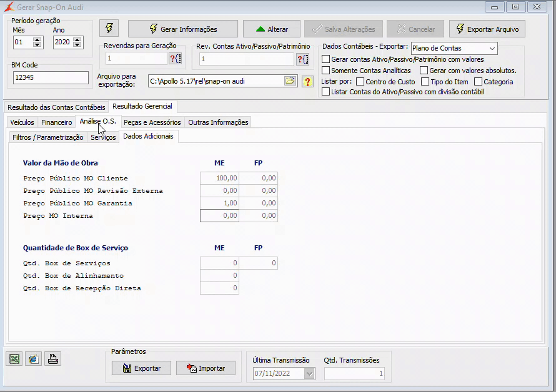Select ME value for Preço Público MO Cliente
The height and width of the screenshot is (392, 556).
(x=219, y=178)
